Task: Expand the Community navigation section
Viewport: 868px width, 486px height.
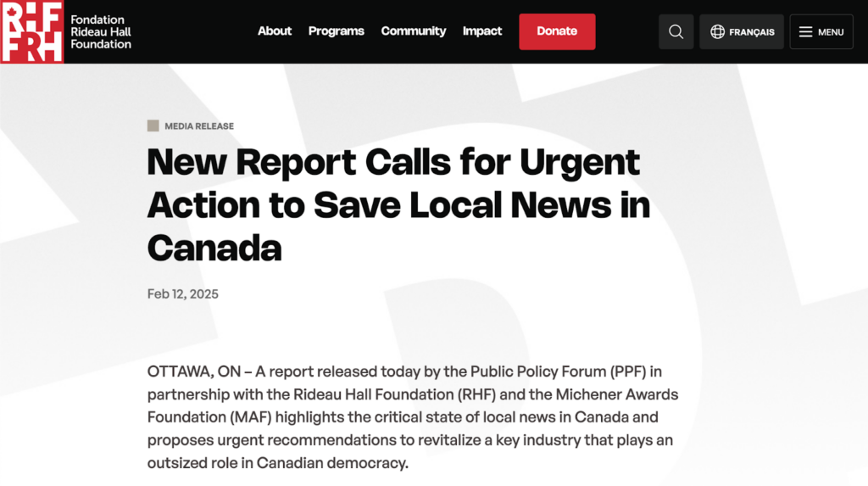Action: (x=413, y=31)
